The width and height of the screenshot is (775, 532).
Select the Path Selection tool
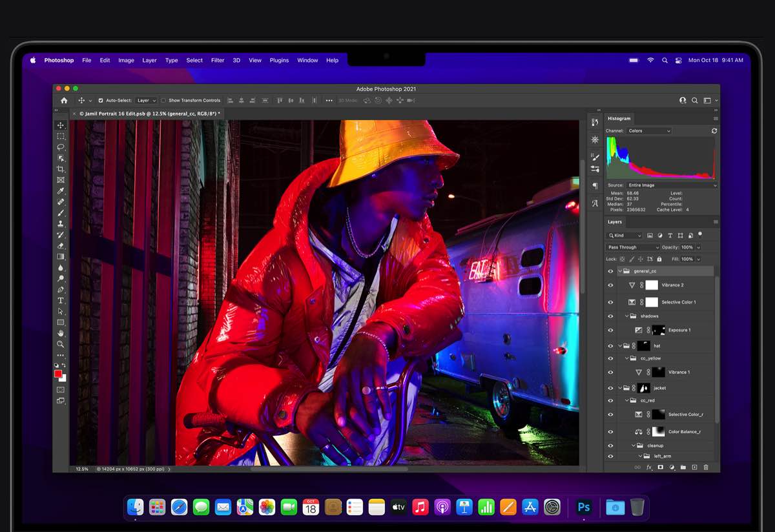click(61, 312)
